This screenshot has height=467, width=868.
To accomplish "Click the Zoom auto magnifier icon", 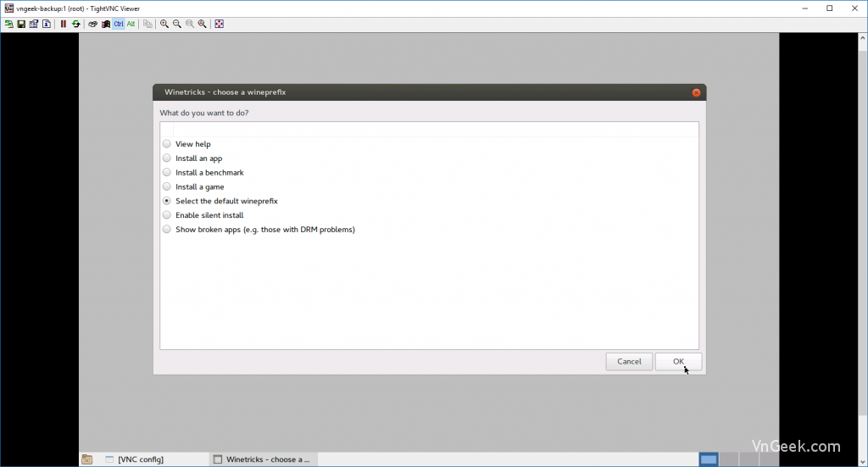I will [203, 24].
